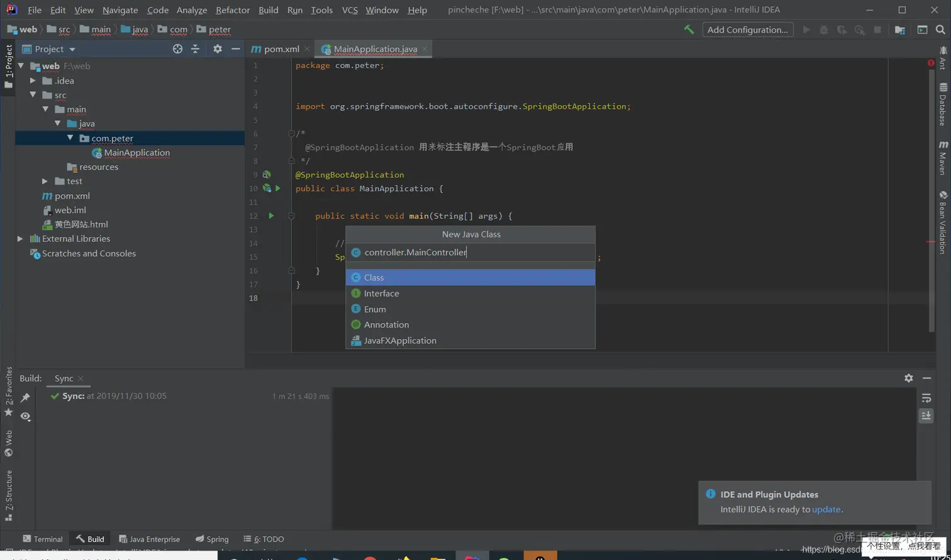
Task: Expand the test folder
Action: 45,181
